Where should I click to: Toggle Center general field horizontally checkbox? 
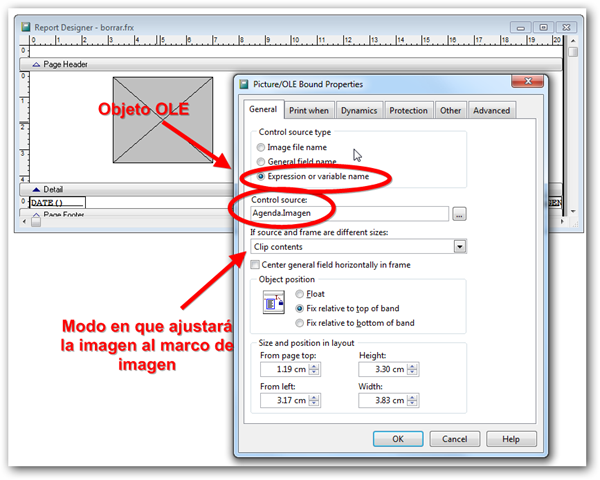click(x=255, y=265)
